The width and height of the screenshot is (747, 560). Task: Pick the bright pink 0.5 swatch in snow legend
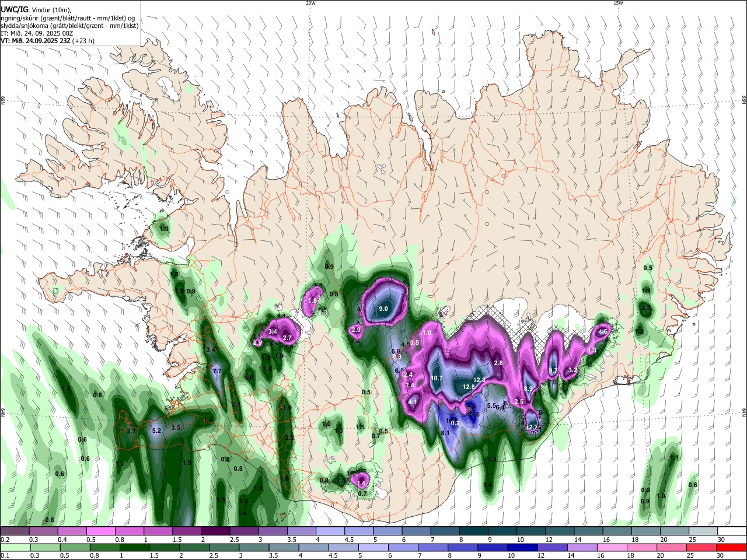[x=100, y=531]
